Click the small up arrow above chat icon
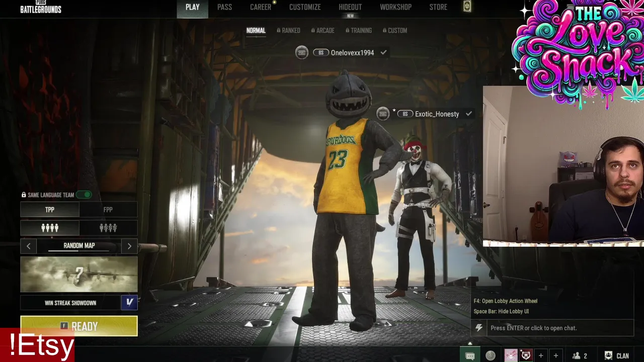The image size is (644, 362). click(x=470, y=343)
